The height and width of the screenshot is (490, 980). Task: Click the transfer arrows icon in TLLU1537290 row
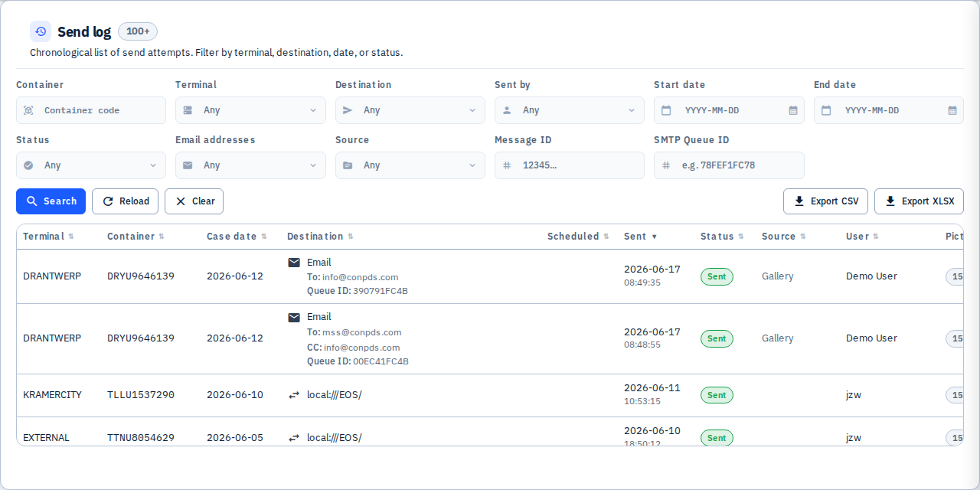[x=294, y=395]
